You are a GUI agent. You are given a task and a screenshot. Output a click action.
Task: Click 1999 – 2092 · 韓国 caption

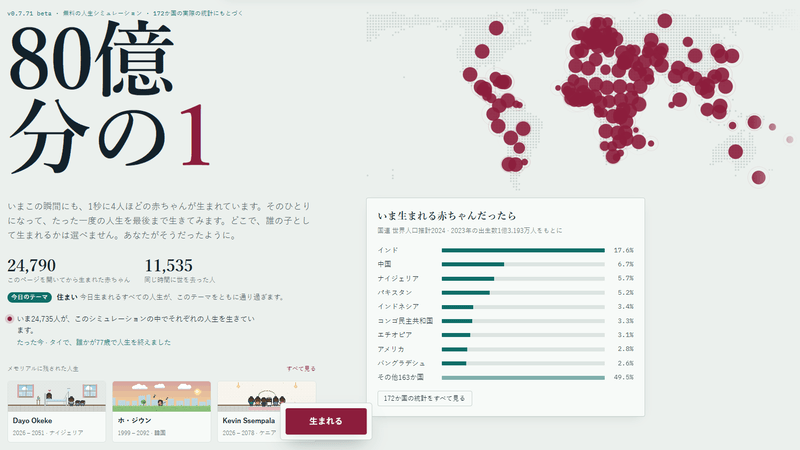142,433
